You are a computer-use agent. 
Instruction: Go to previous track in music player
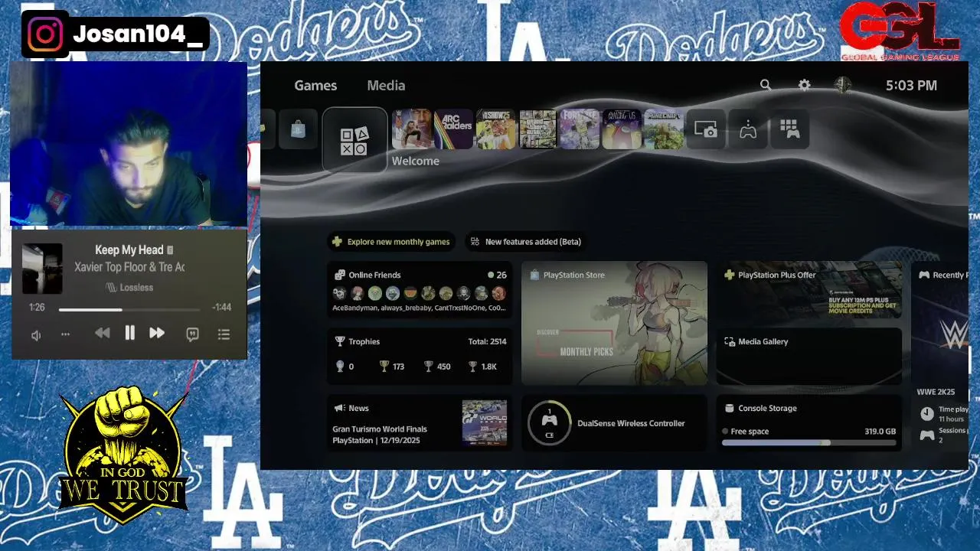click(x=102, y=333)
